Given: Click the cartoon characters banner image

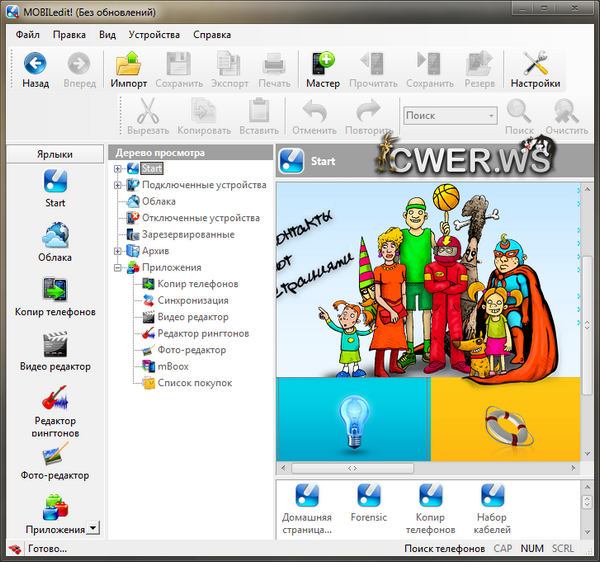Looking at the screenshot, I should 428,280.
